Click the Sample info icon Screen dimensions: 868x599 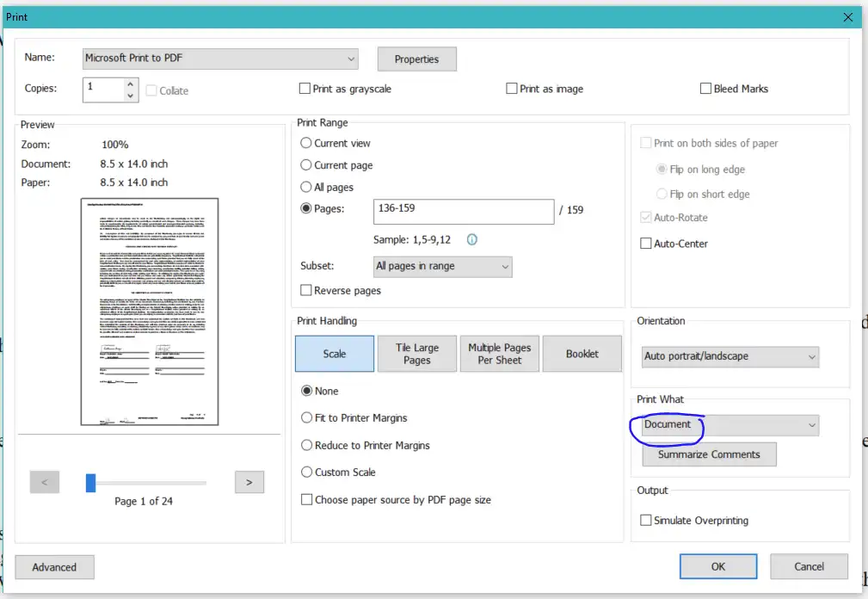[x=471, y=240]
